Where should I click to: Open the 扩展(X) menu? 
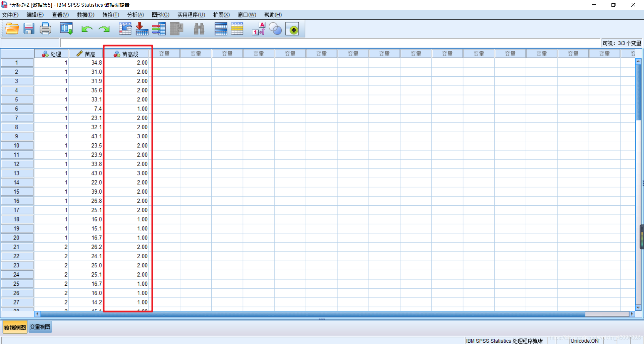tap(221, 15)
